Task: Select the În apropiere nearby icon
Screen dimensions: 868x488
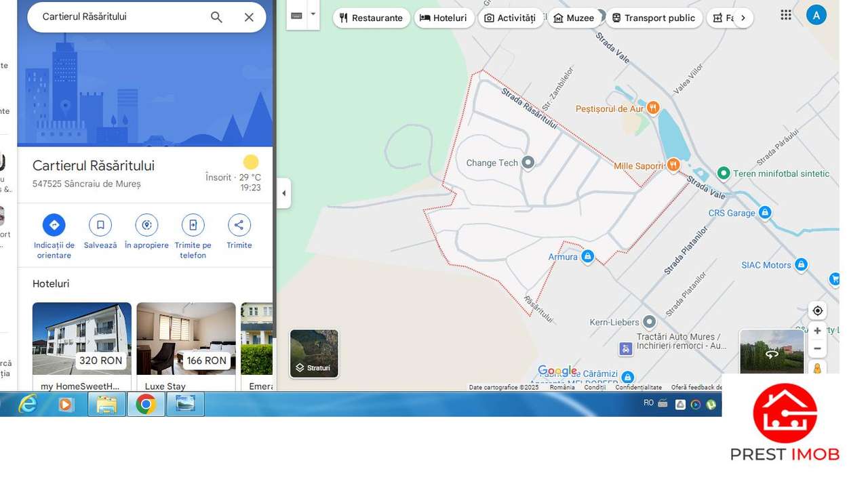Action: [146, 225]
